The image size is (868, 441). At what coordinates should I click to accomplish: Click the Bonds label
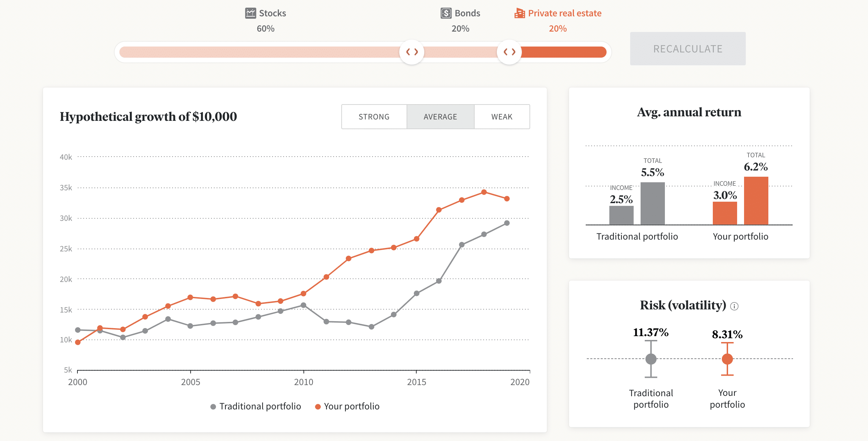coord(467,13)
